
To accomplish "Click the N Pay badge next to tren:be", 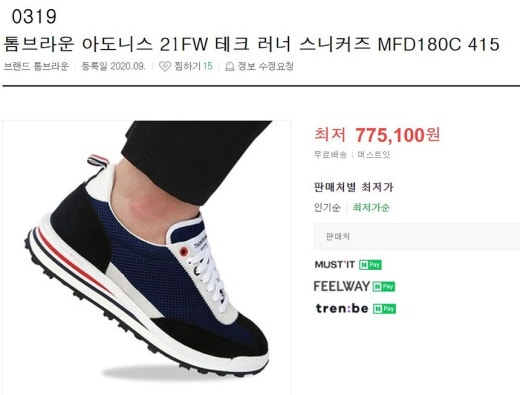I will point(384,309).
